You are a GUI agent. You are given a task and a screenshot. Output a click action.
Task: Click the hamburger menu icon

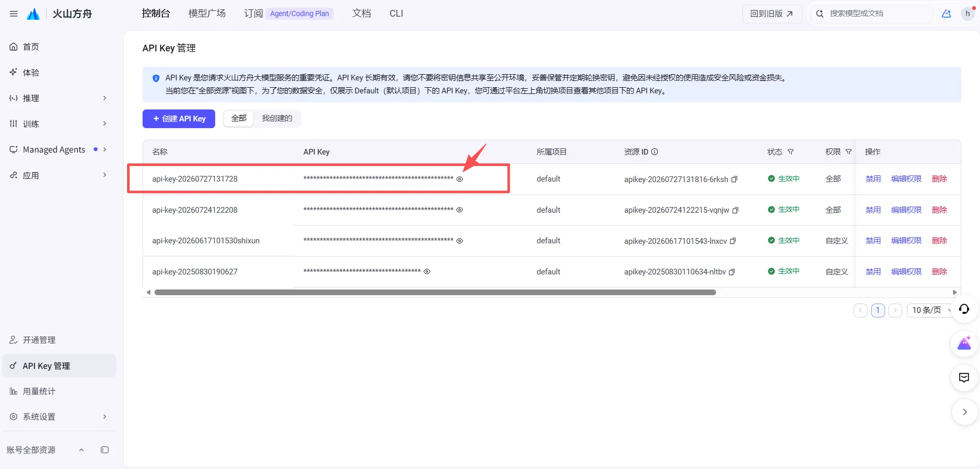[x=14, y=14]
